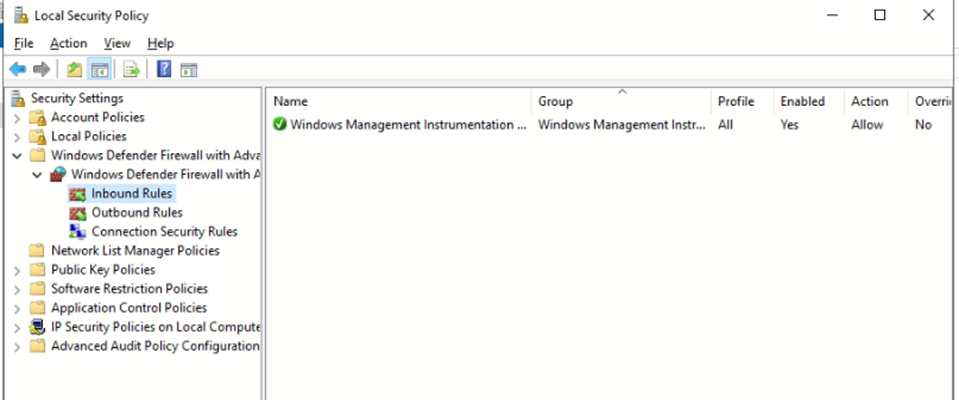
Task: Sort by the Group column header
Action: 556,101
